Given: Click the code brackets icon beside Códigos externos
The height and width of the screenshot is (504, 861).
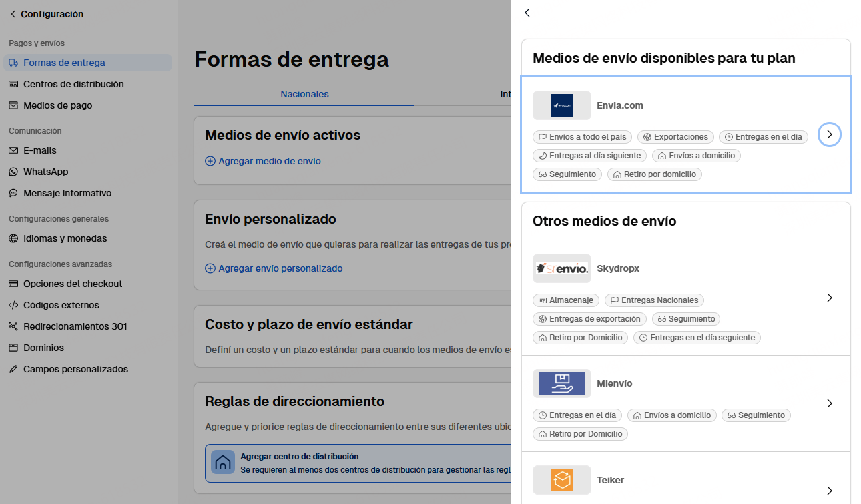Looking at the screenshot, I should [13, 305].
